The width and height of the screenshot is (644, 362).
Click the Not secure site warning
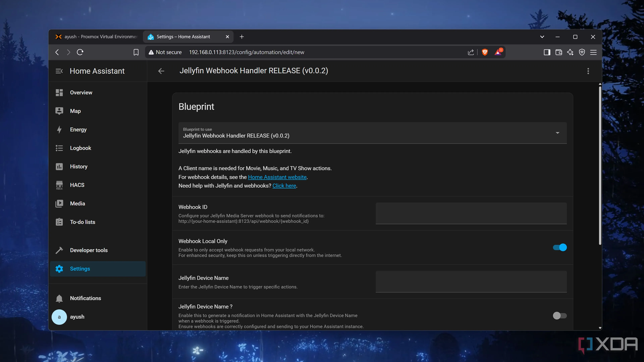[165, 52]
